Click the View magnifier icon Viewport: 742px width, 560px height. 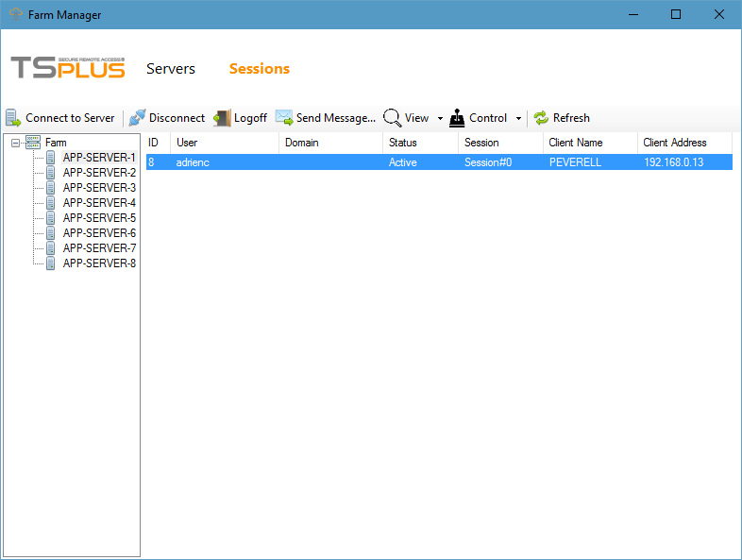pyautogui.click(x=392, y=118)
